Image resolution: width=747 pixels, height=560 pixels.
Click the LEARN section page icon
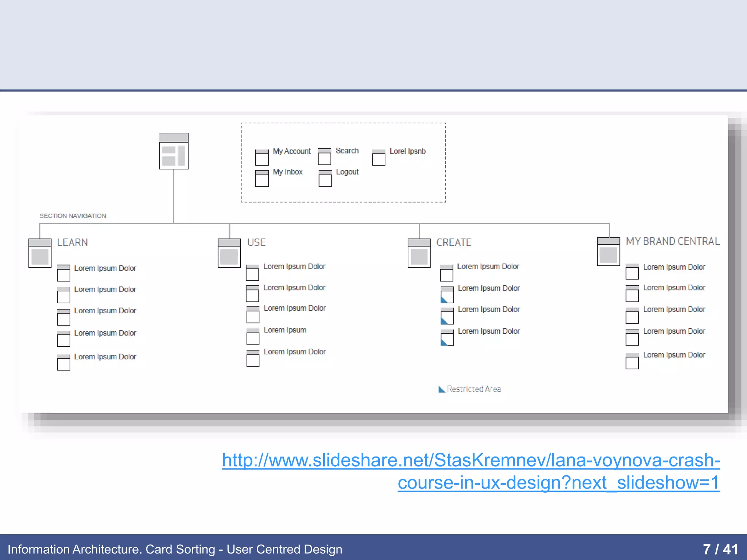coord(40,253)
